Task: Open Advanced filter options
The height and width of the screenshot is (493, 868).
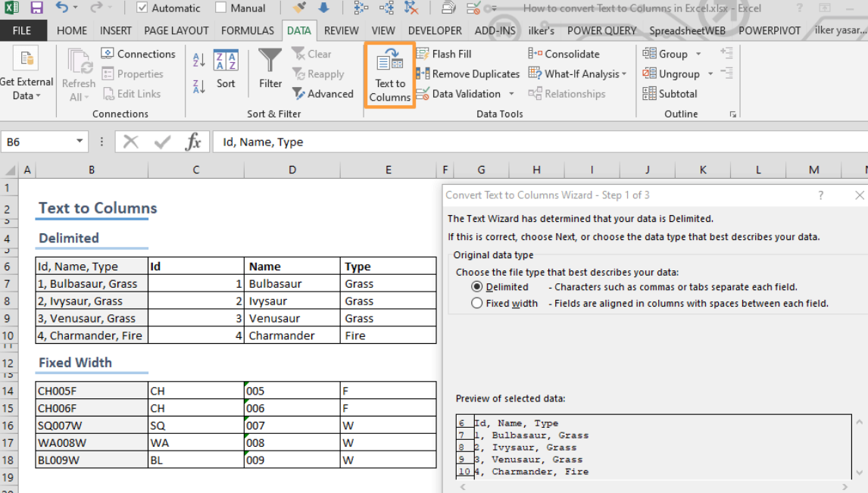Action: point(323,93)
